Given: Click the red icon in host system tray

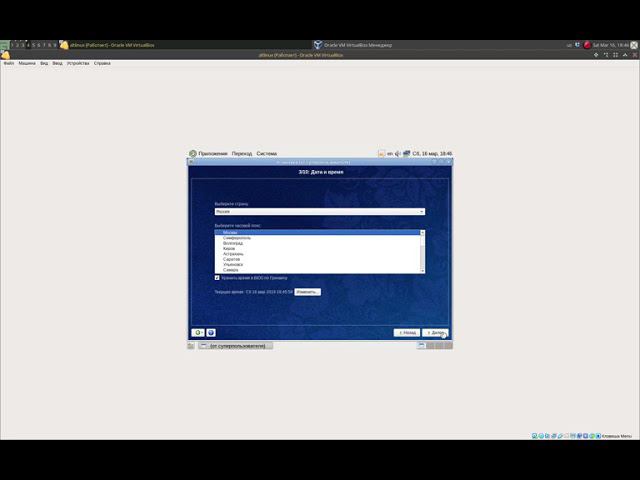Looking at the screenshot, I should point(587,45).
